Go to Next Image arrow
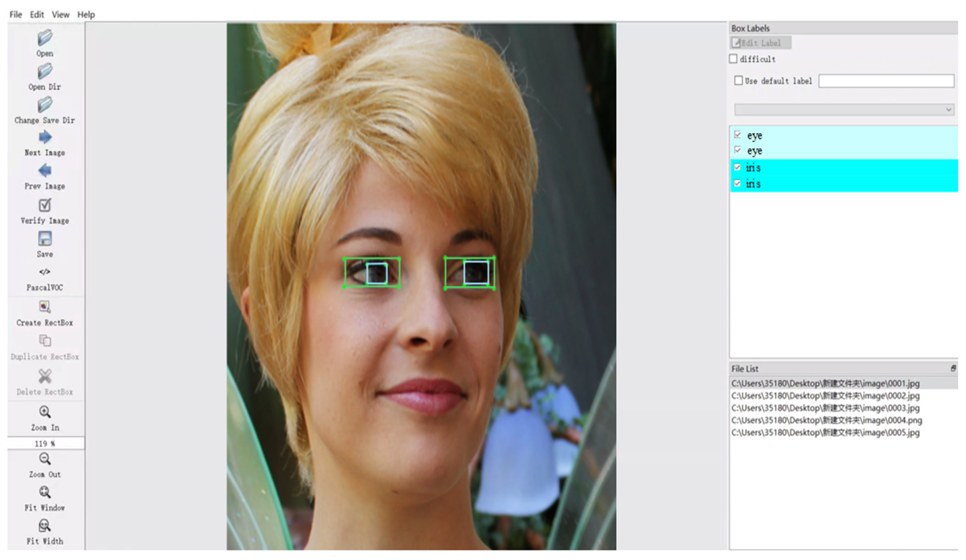 [x=45, y=137]
